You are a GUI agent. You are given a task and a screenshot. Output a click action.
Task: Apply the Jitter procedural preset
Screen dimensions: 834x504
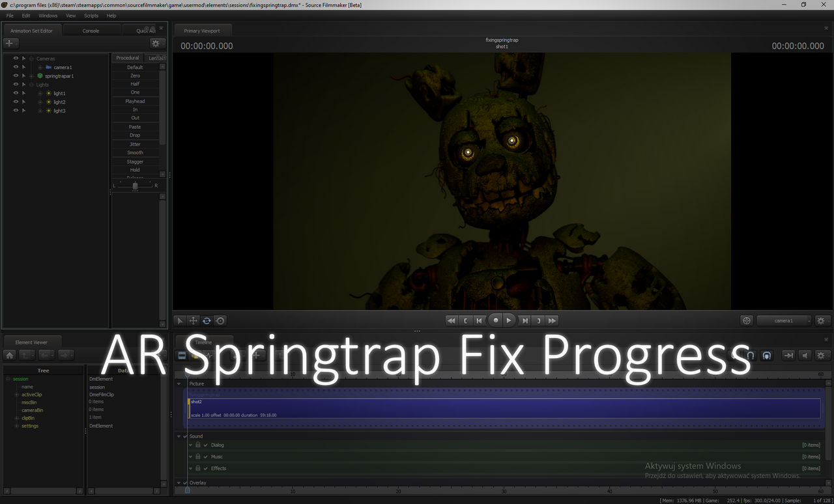point(135,144)
